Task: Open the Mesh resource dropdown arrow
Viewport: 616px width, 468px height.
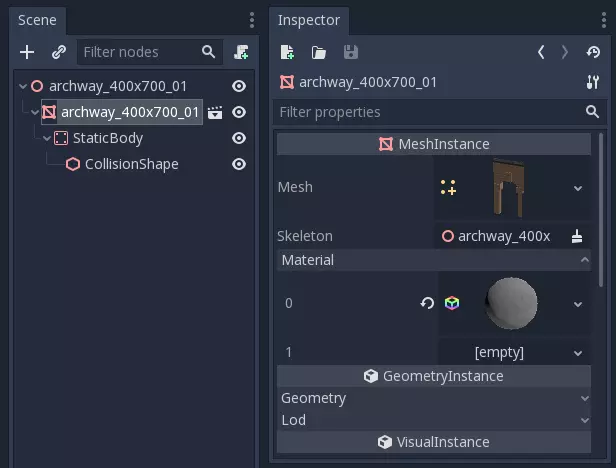Action: [x=578, y=187]
